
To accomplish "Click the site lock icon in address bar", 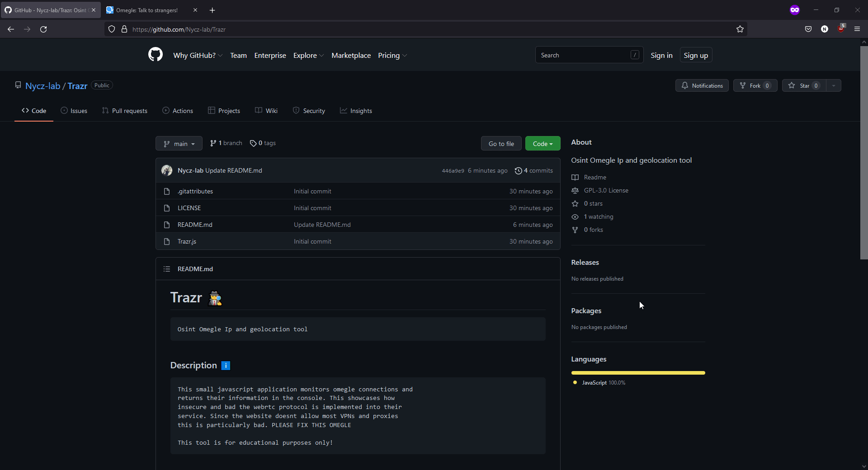I will (124, 29).
